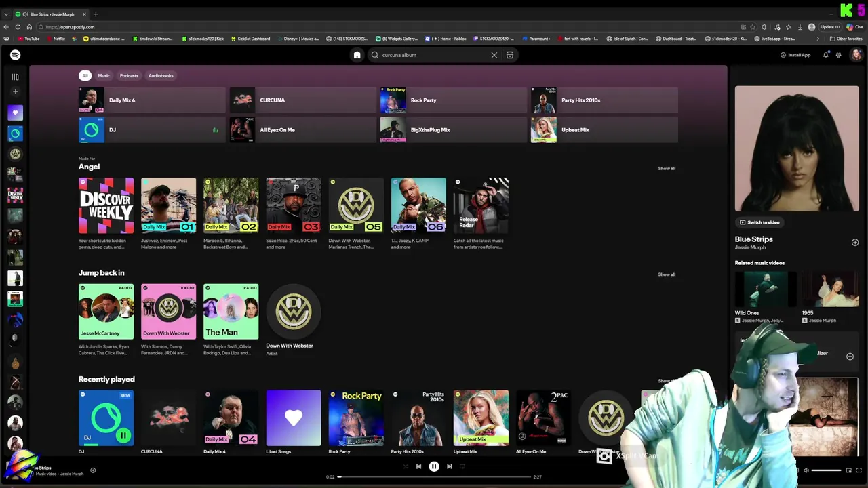Open the Browse icon beside search
The height and width of the screenshot is (488, 868).
(x=510, y=55)
